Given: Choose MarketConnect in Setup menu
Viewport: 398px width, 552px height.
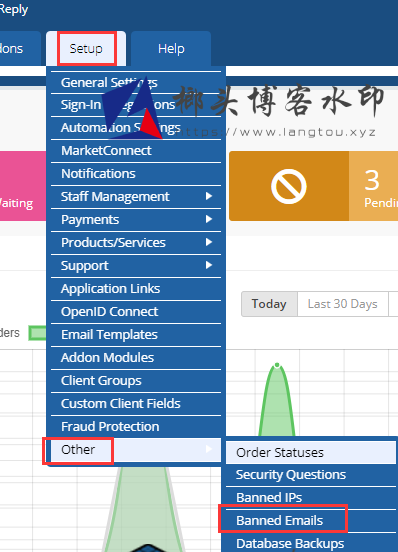Looking at the screenshot, I should coord(136,151).
